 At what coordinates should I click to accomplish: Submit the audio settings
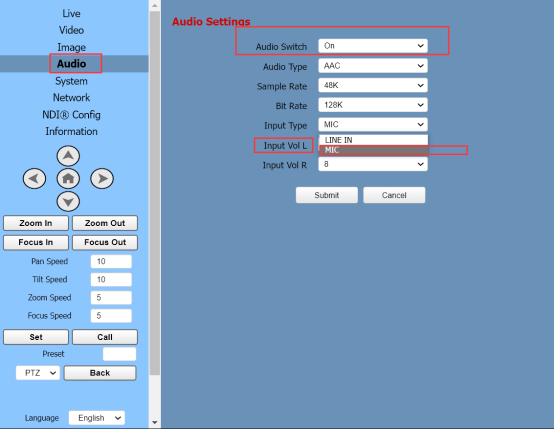pyautogui.click(x=326, y=195)
